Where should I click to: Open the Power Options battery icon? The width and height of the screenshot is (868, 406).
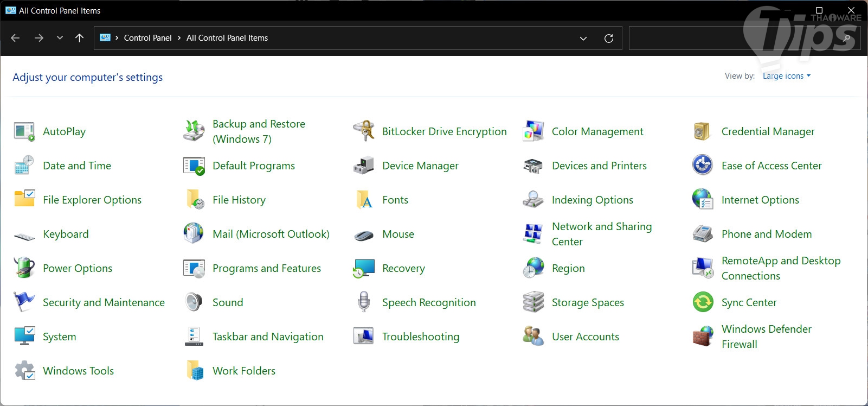point(24,268)
